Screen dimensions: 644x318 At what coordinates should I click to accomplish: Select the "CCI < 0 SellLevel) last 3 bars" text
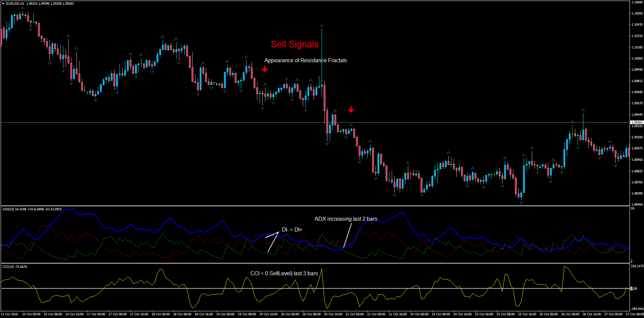(x=284, y=274)
